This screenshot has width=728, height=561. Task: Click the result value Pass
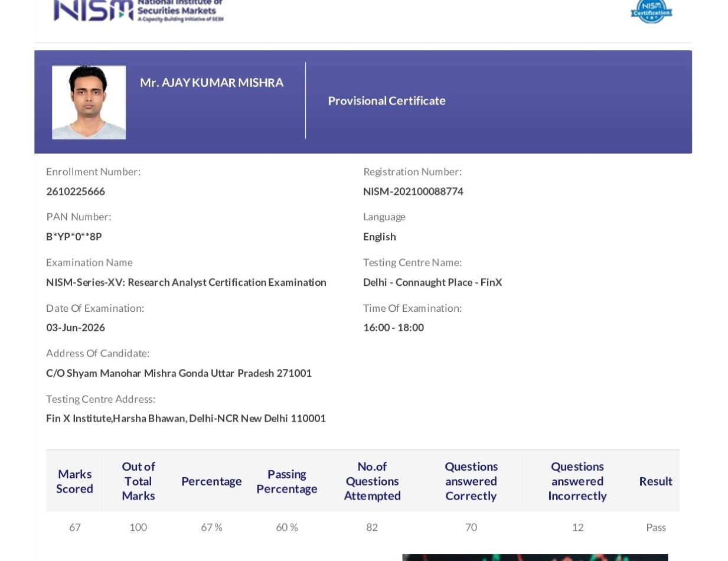[x=656, y=527]
